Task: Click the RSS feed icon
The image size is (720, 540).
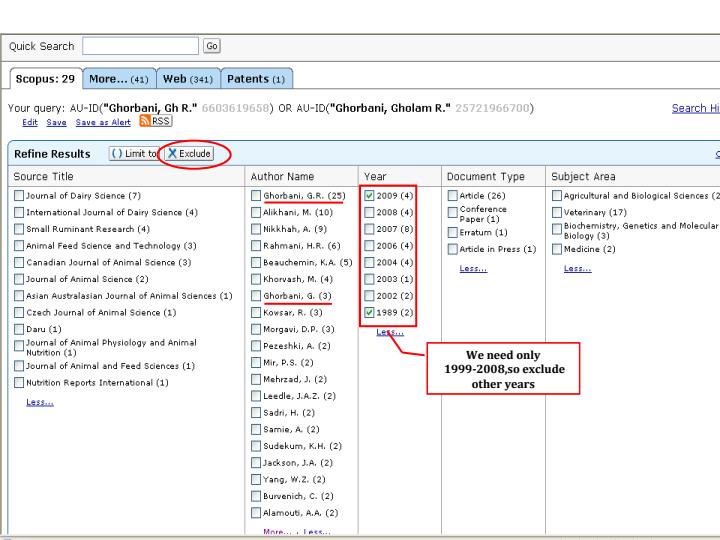Action: click(145, 121)
